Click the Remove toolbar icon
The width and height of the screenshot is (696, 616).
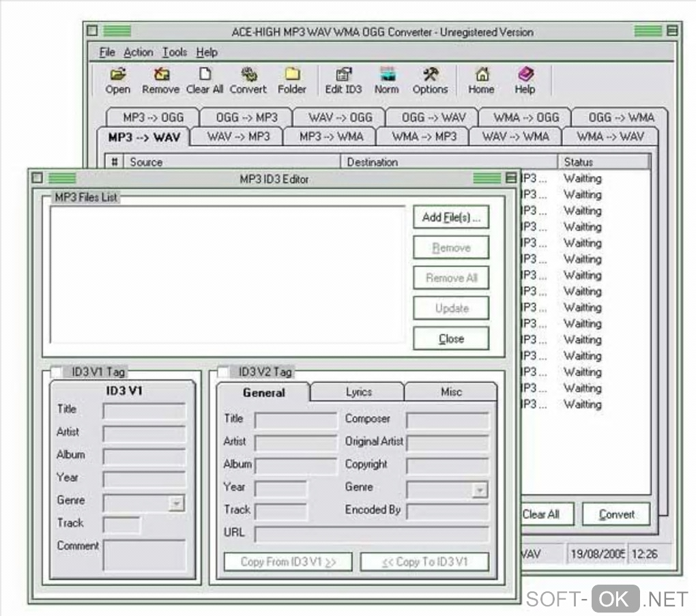160,80
